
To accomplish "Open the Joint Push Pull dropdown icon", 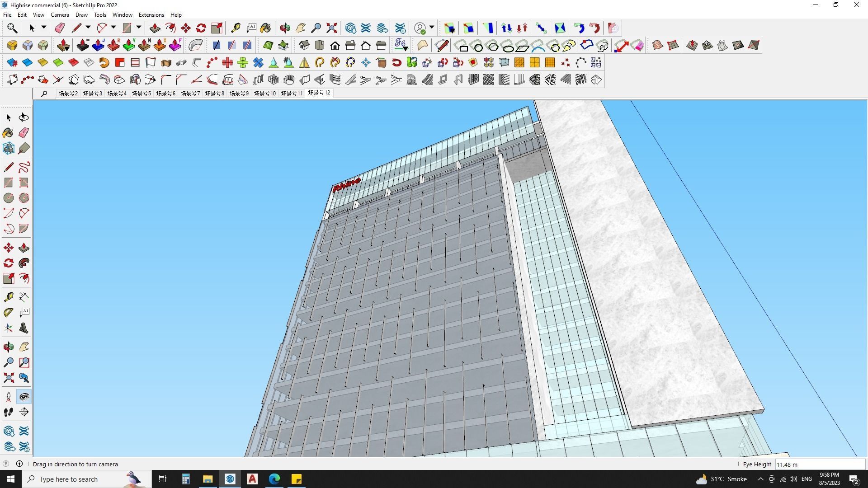I will tap(64, 45).
